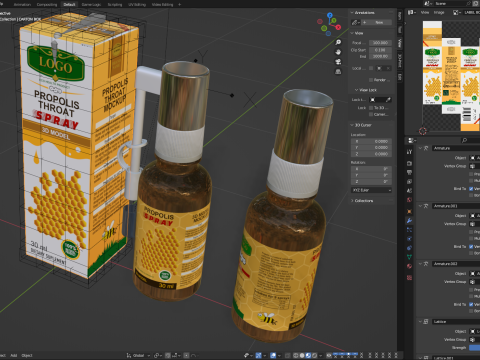Image resolution: width=480 pixels, height=360 pixels.
Task: Click the Clip Start value field
Action: (380, 50)
